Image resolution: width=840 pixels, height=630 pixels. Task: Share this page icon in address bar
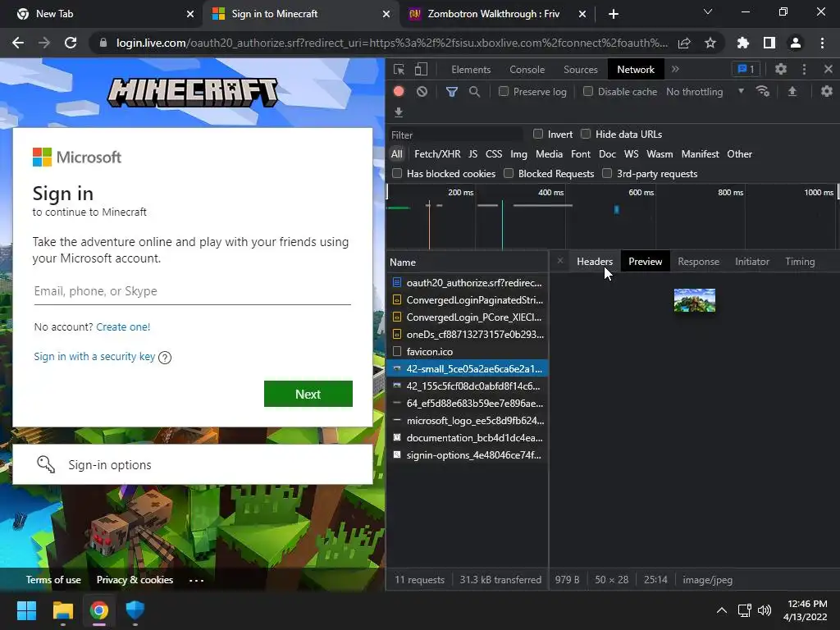tap(684, 43)
